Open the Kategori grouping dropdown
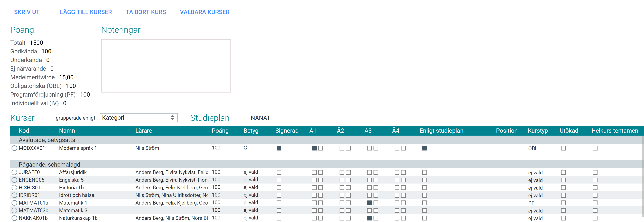644x222 pixels. point(138,118)
